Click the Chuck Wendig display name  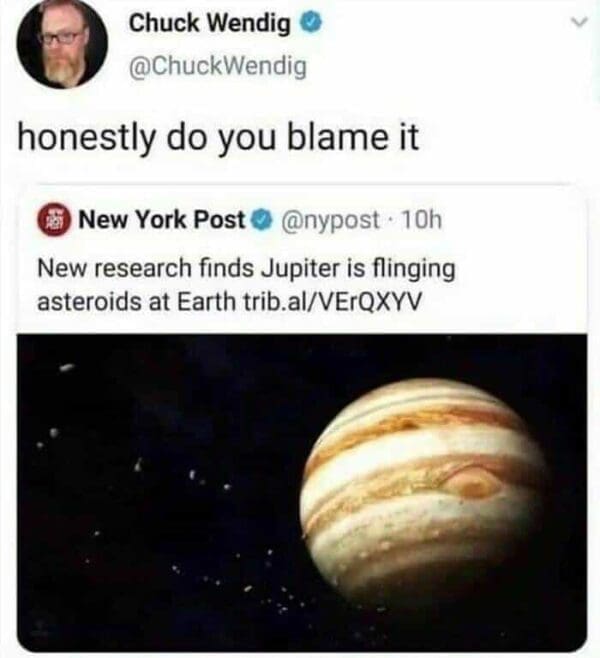[x=209, y=23]
